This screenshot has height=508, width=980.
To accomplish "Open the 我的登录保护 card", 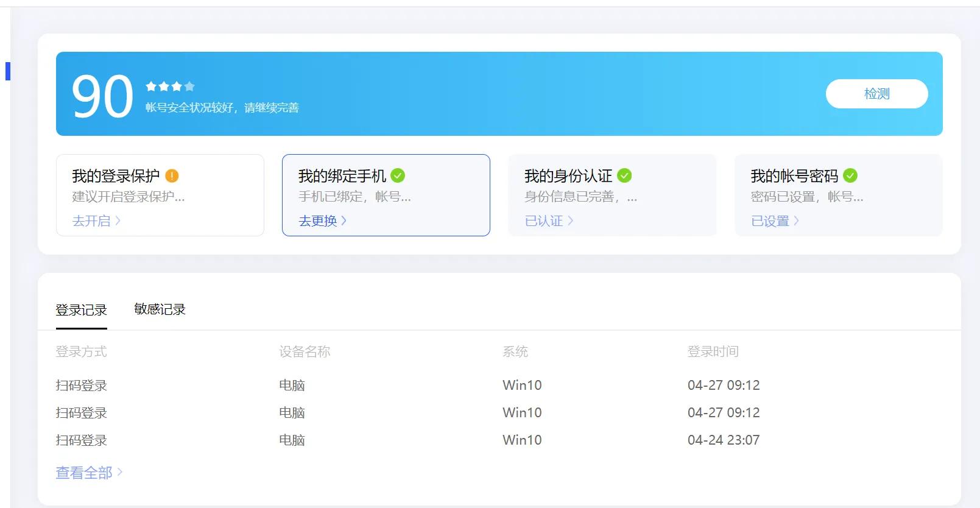I will [160, 195].
